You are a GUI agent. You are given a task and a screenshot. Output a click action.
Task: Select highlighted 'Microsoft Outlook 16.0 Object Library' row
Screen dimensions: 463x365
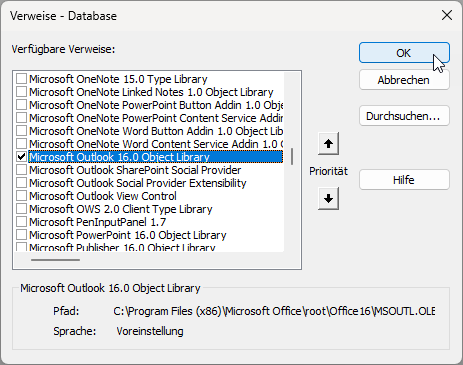coord(156,157)
